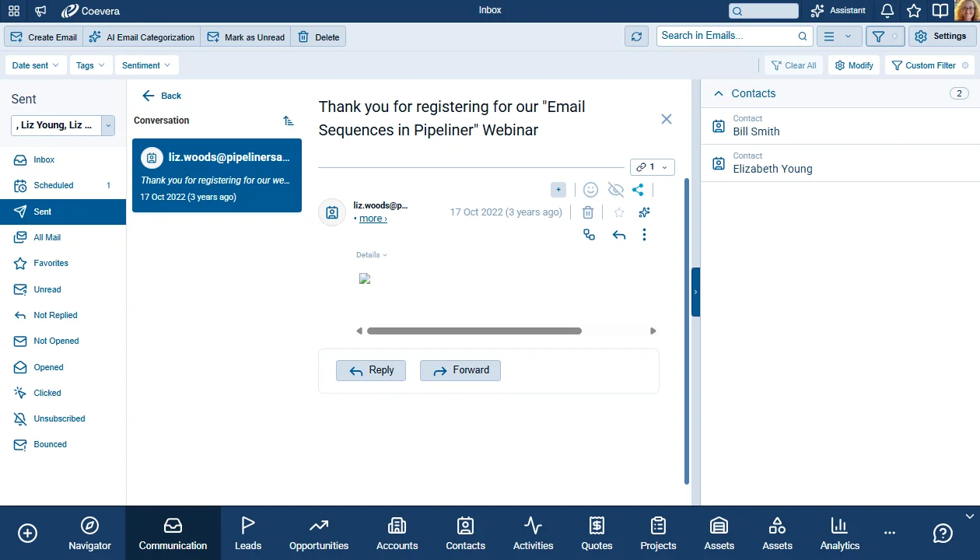
Task: Open Quotes in bottom navigation
Action: (x=597, y=534)
